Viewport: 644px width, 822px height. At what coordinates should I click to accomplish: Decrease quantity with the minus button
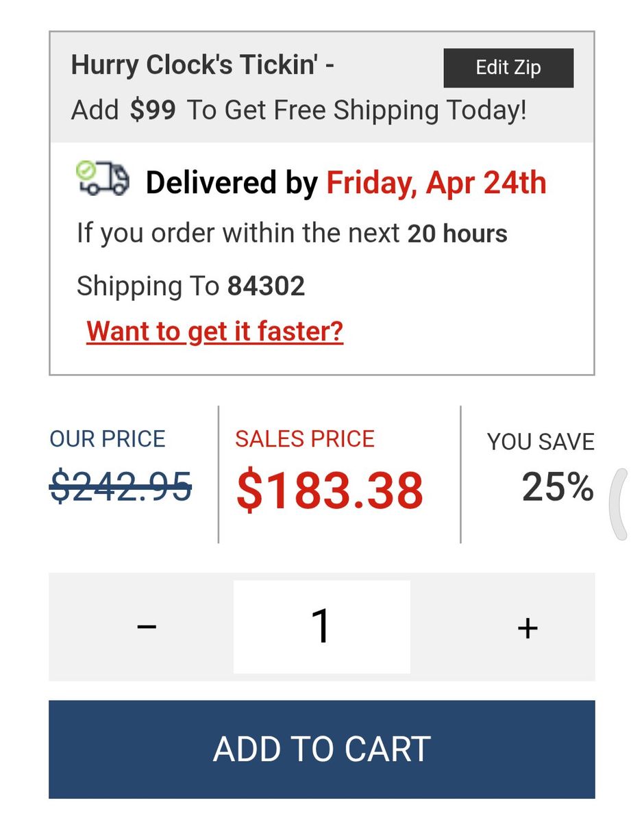click(147, 627)
